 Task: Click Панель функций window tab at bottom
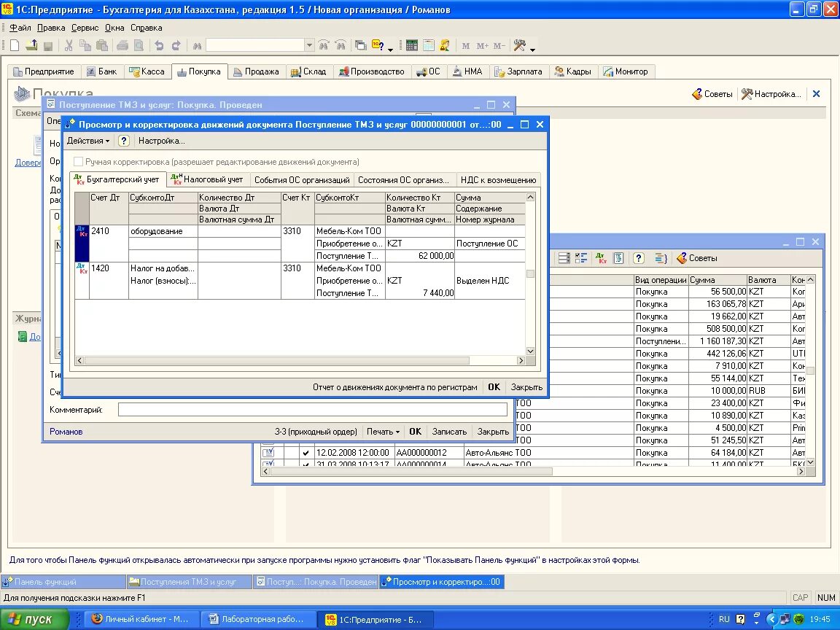(63, 582)
